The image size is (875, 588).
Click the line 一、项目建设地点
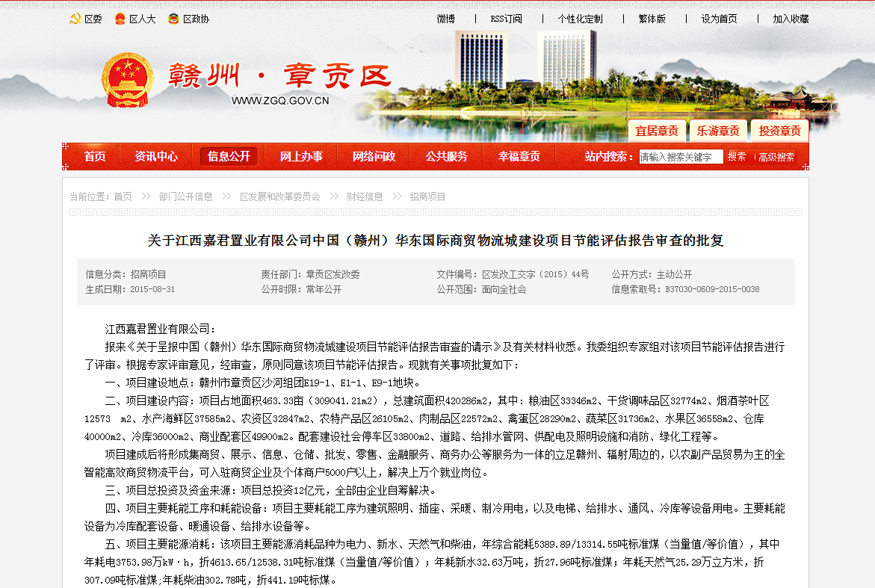coord(262,383)
